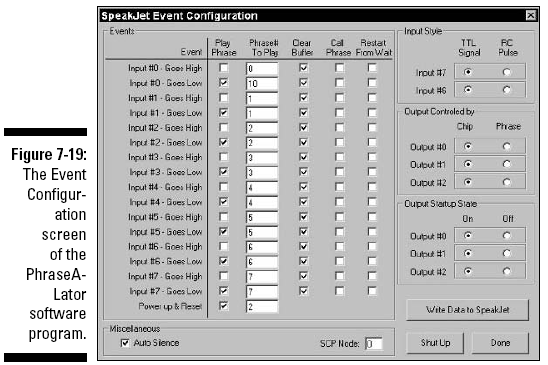Select TTL Signal for Input #6

pyautogui.click(x=468, y=90)
